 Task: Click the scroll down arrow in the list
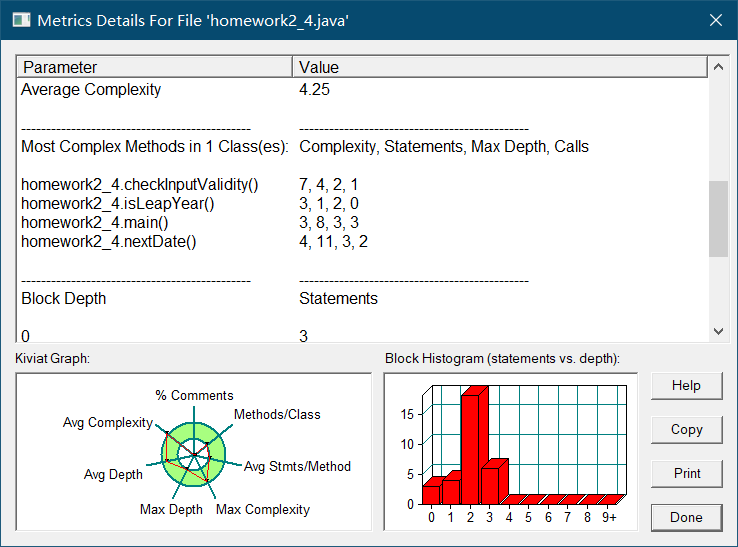[718, 331]
